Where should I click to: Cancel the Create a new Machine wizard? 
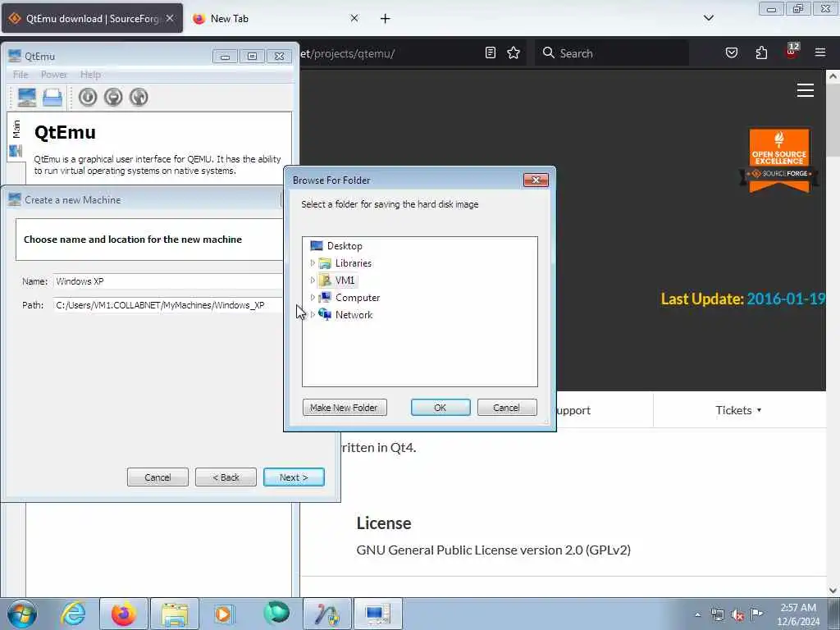pyautogui.click(x=157, y=477)
